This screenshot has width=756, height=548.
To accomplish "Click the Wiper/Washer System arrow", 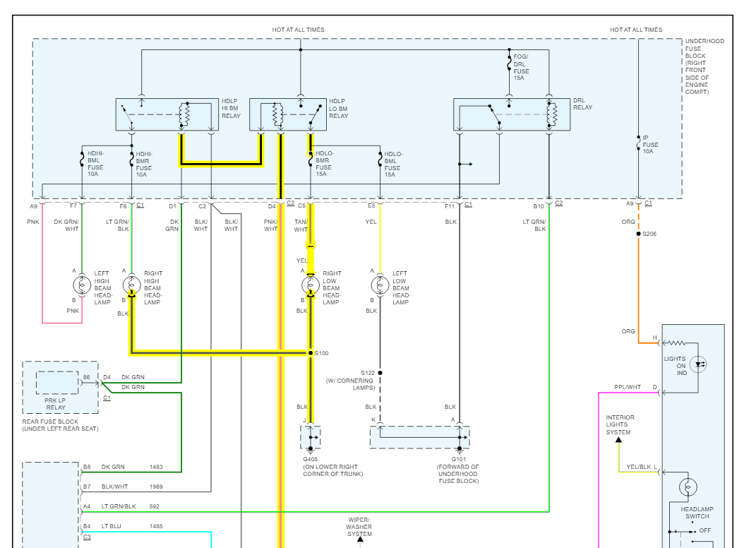I will 360,541.
